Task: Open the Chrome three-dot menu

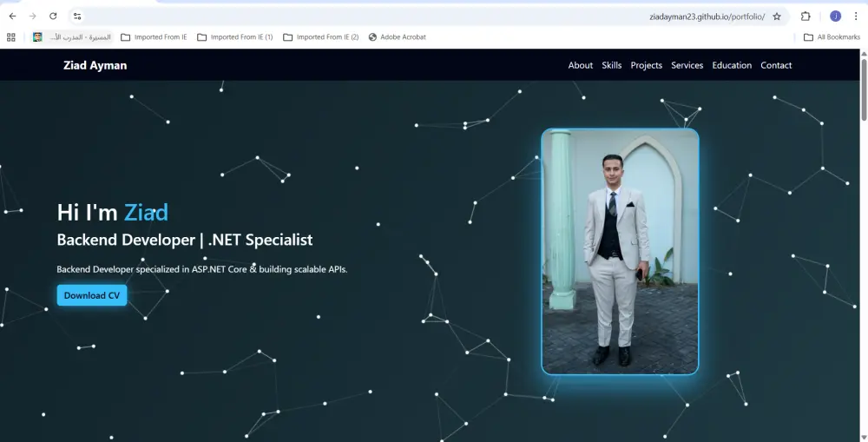Action: [x=856, y=16]
